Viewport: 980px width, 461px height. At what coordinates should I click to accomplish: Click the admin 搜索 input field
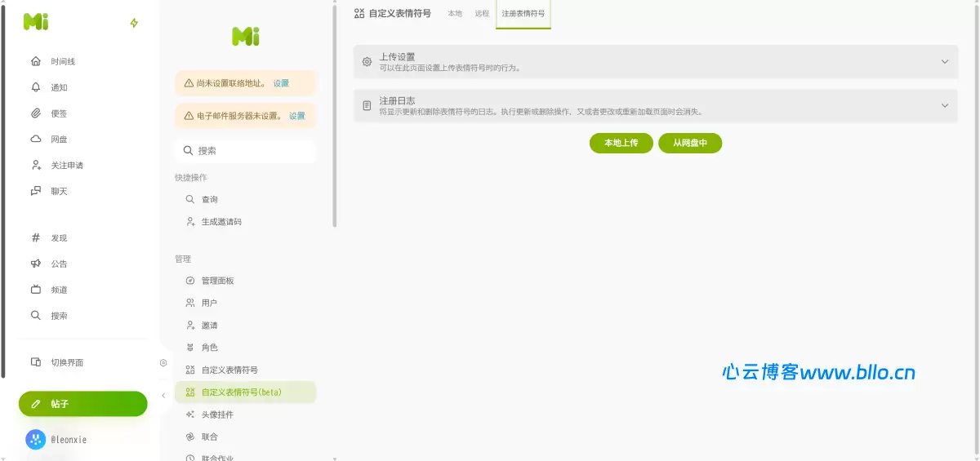[x=245, y=151]
